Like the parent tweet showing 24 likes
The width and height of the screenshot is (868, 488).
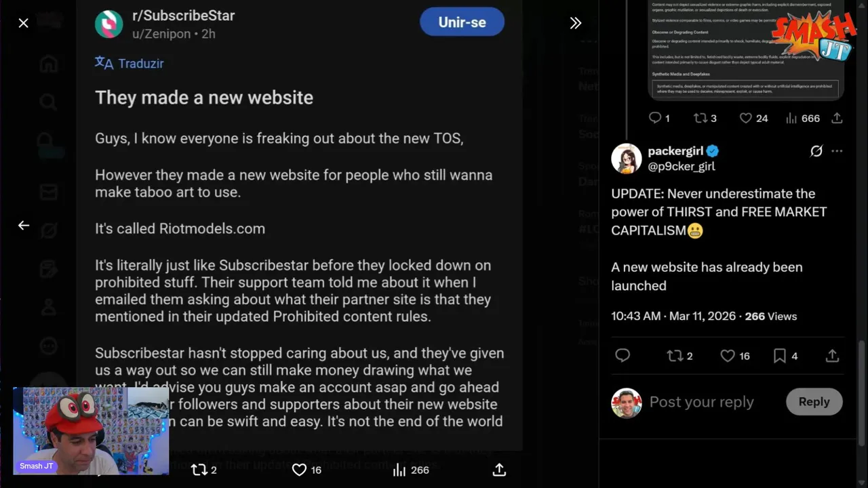coord(746,118)
